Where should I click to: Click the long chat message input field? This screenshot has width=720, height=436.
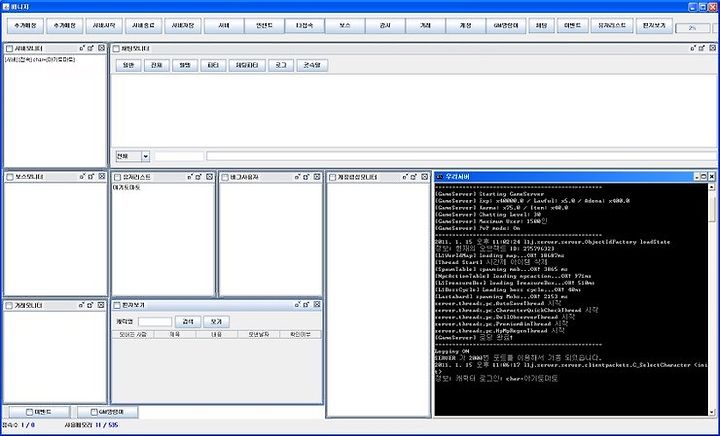(x=461, y=157)
